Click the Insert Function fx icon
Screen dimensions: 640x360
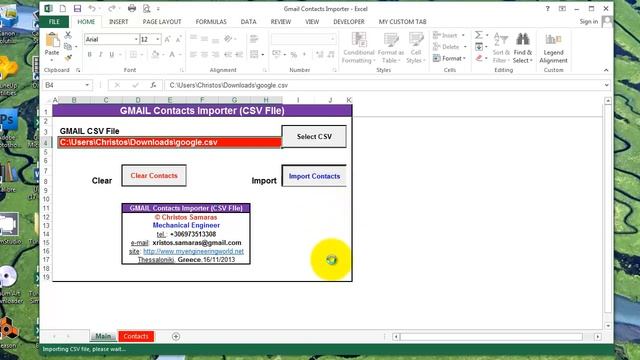click(153, 85)
